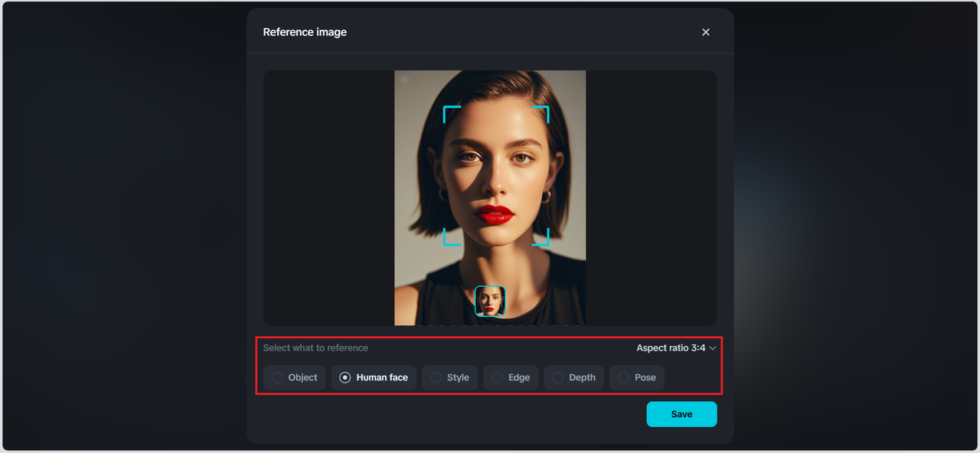Save the reference image settings

[681, 414]
